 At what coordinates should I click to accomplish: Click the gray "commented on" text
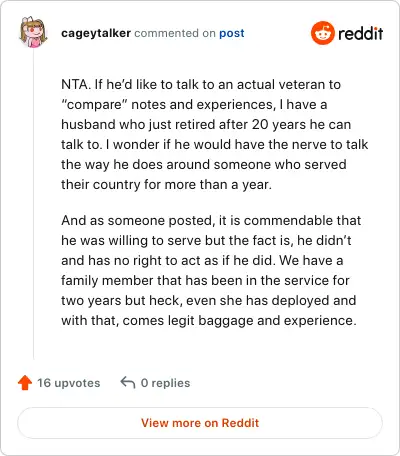[175, 33]
